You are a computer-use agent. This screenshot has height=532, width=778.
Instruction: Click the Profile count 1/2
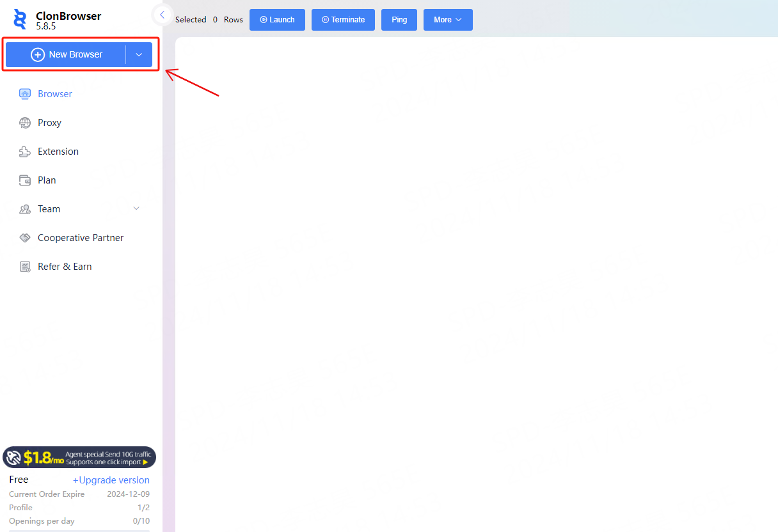click(x=143, y=508)
